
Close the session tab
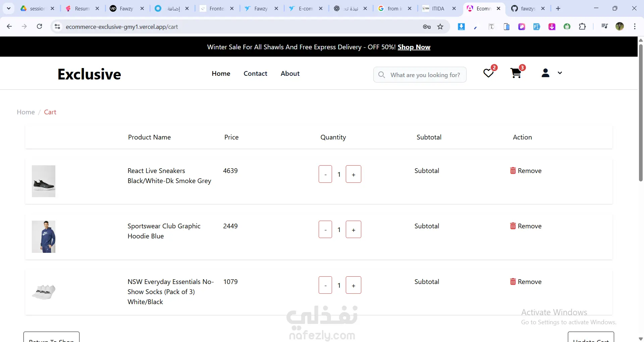click(x=52, y=8)
